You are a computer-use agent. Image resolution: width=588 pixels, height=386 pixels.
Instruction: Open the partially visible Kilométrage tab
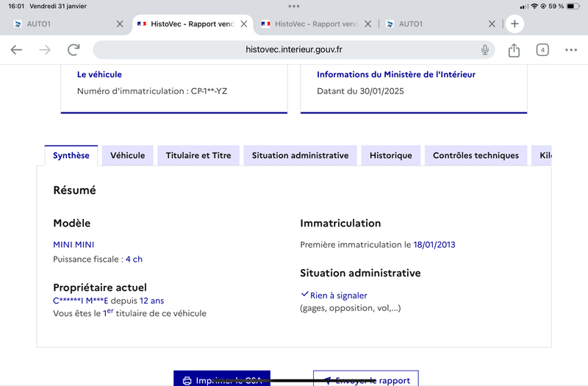tap(542, 155)
